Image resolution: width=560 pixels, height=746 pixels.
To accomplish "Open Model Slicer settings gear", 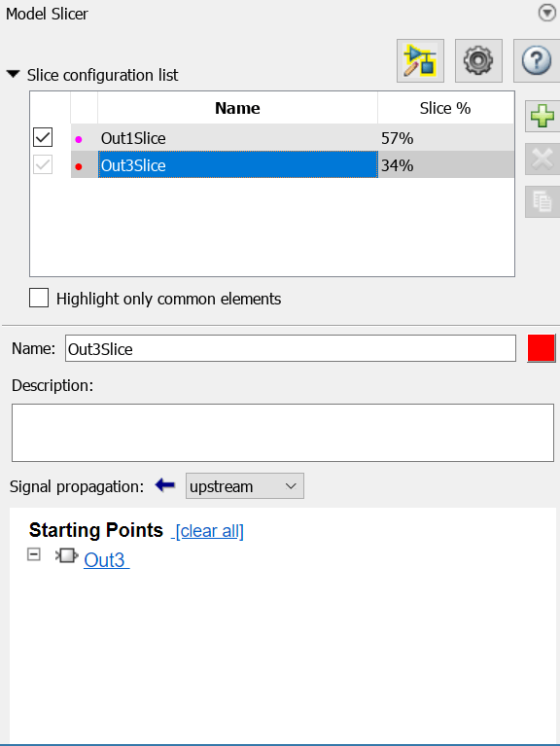I will [x=478, y=61].
